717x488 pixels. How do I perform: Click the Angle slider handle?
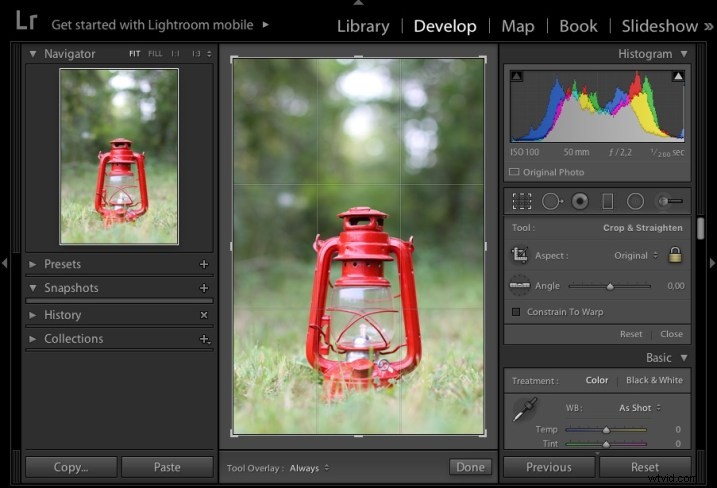pyautogui.click(x=610, y=286)
